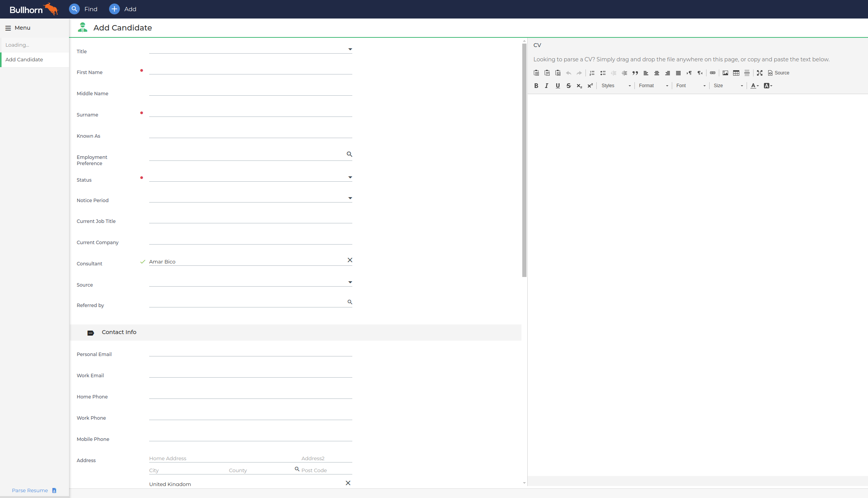This screenshot has width=868, height=498.
Task: Insert a link via the link icon
Action: [x=713, y=73]
